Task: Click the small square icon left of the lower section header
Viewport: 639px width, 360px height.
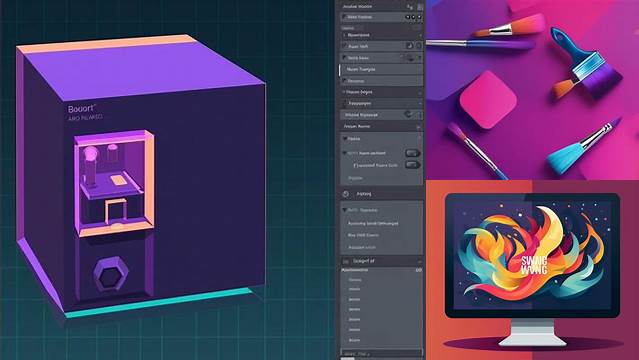Action: (346, 261)
